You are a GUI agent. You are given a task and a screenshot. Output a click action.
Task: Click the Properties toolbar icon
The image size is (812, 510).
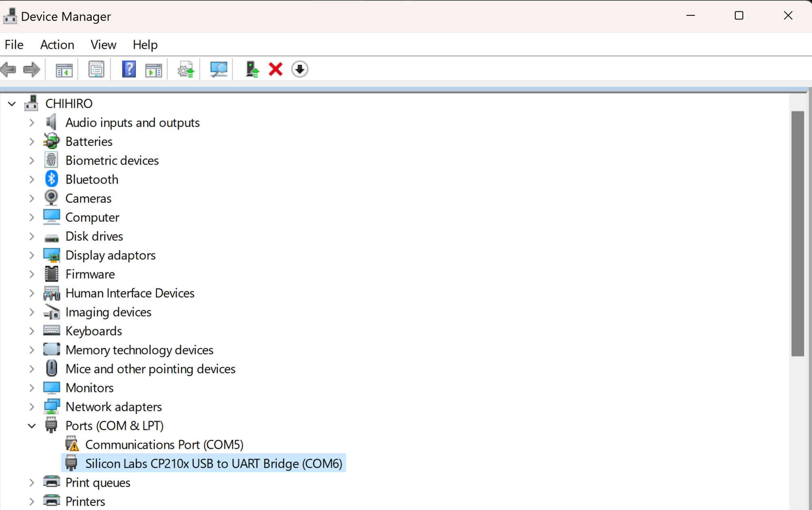pyautogui.click(x=96, y=69)
